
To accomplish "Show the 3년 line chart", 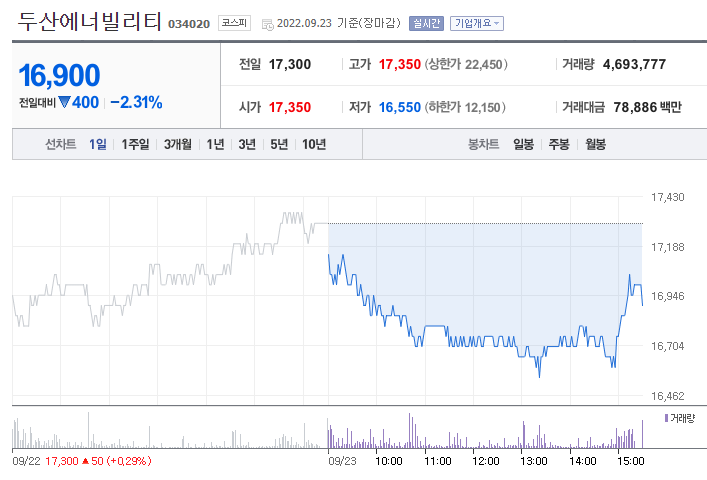I will pyautogui.click(x=247, y=144).
